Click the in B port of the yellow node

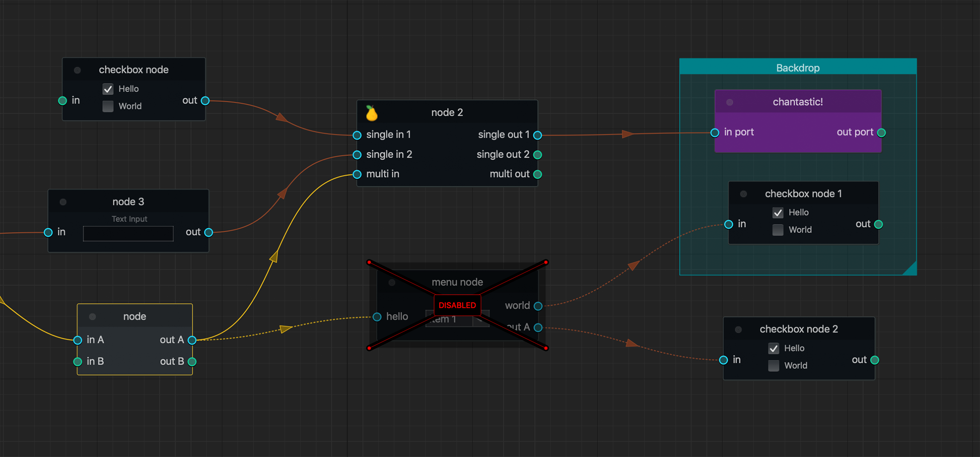[x=77, y=361]
